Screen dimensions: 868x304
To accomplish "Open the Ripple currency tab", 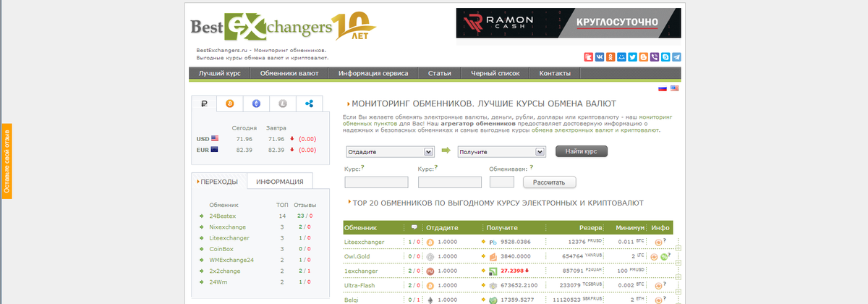I will [x=309, y=104].
